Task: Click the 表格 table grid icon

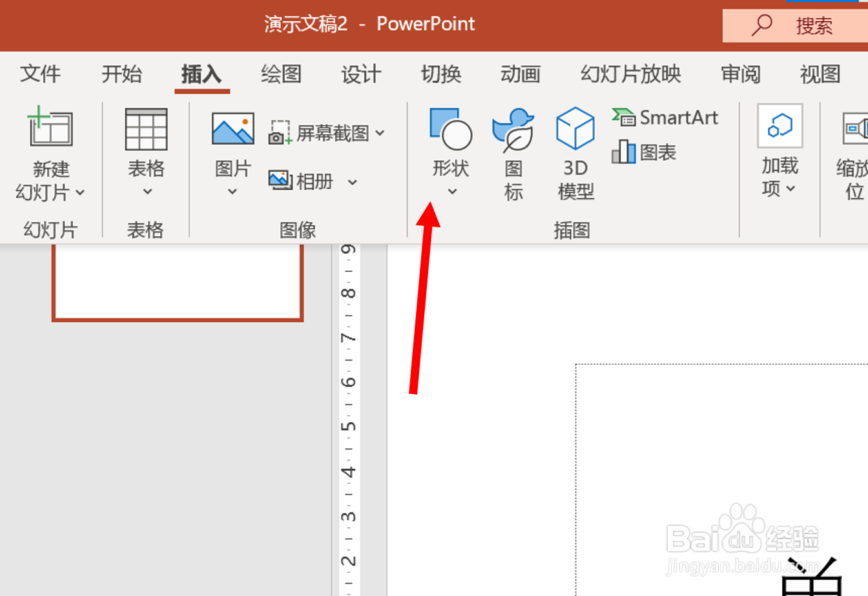Action: (x=146, y=129)
